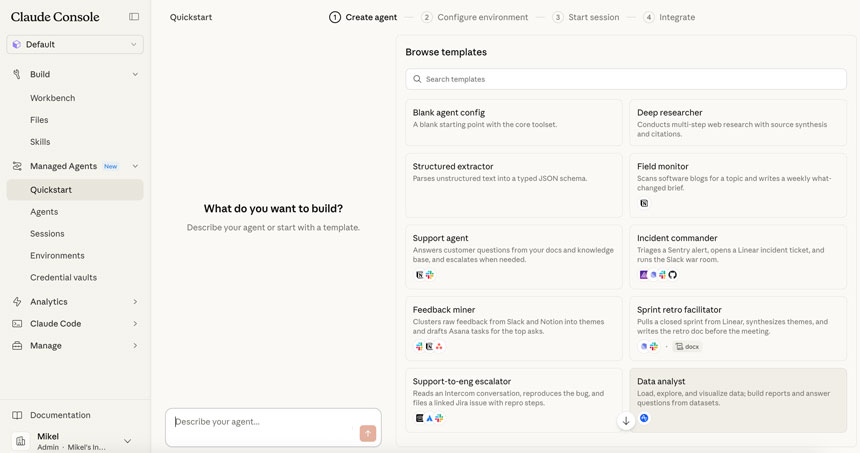Open Workbench in the sidebar

(x=52, y=98)
